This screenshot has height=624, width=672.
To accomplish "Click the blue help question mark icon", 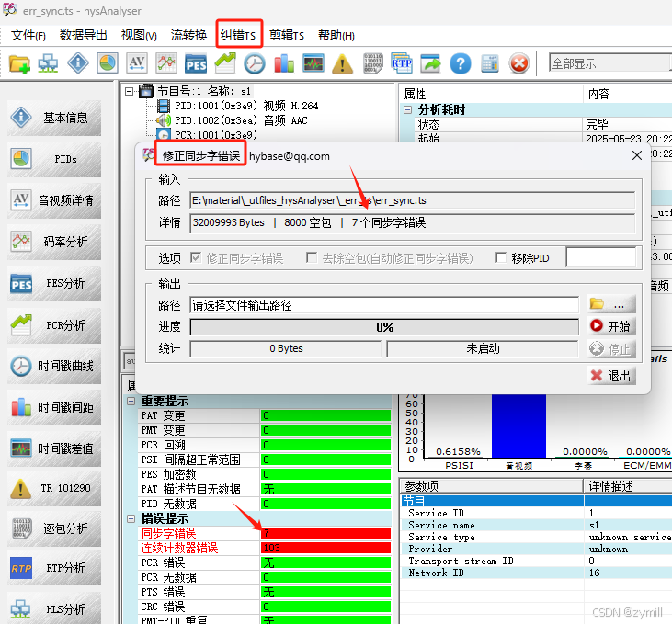I will tap(461, 63).
